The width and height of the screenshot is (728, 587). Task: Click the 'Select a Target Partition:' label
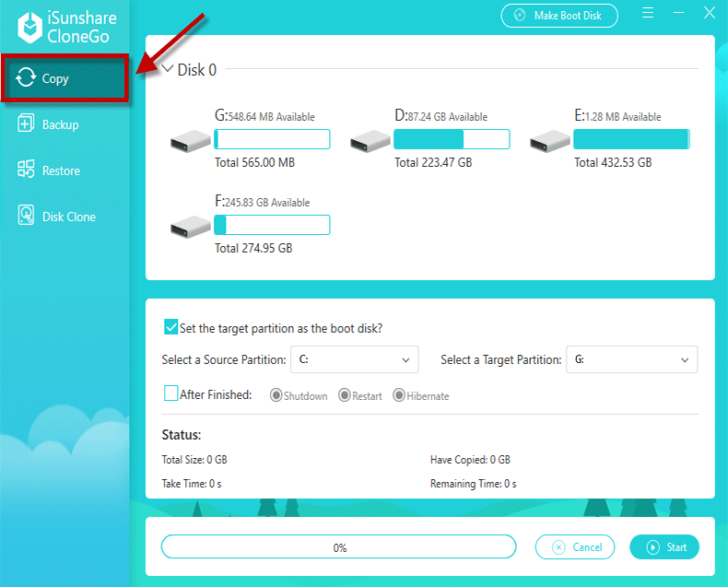click(x=501, y=360)
